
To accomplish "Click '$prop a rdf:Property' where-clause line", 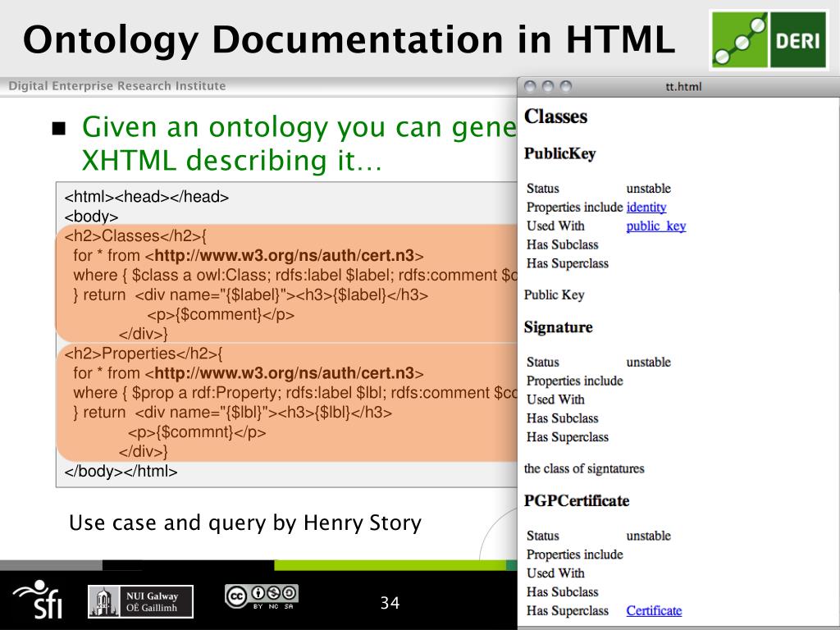I will [295, 393].
